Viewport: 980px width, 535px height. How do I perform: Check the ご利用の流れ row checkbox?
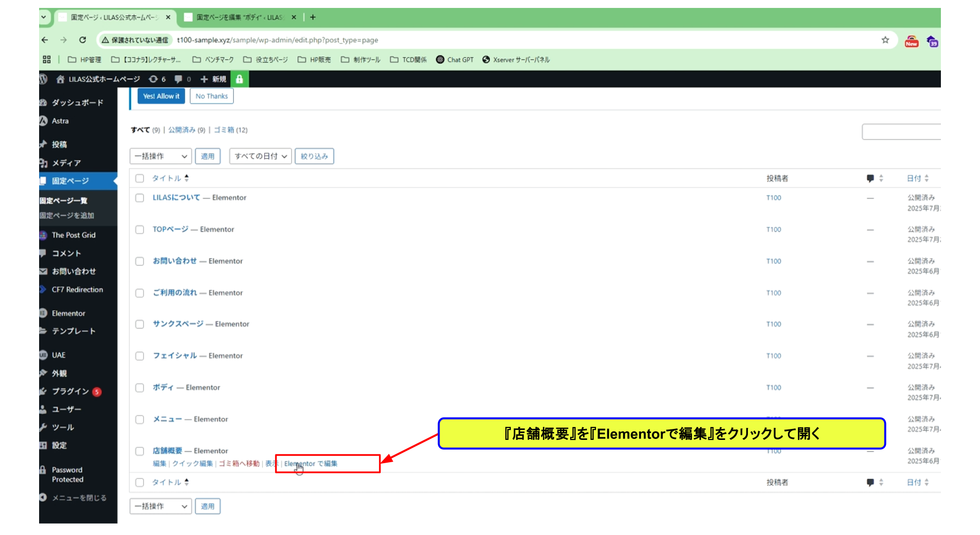click(x=140, y=293)
